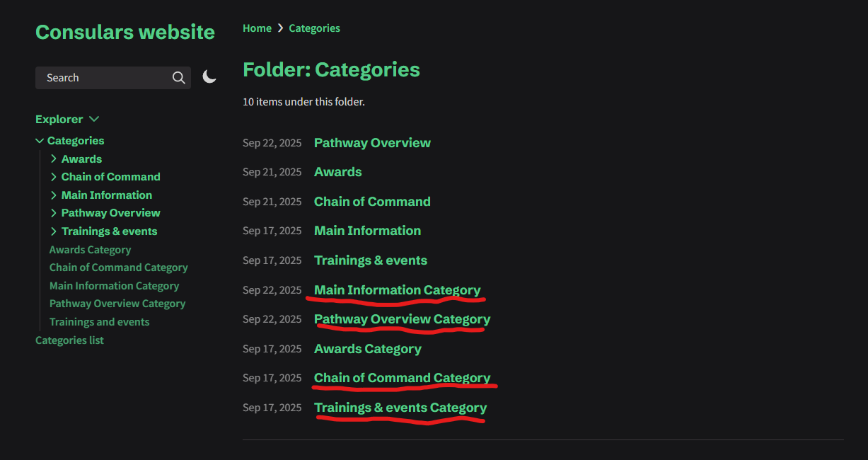Open Pathway Overview in folder list
This screenshot has height=460, width=868.
(372, 143)
